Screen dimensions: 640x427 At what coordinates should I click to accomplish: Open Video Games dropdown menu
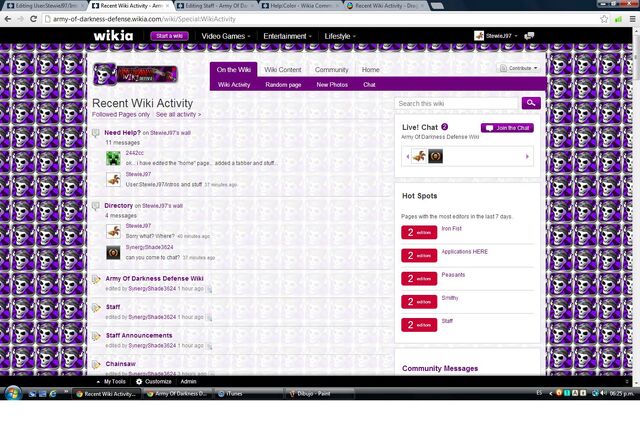click(x=226, y=36)
